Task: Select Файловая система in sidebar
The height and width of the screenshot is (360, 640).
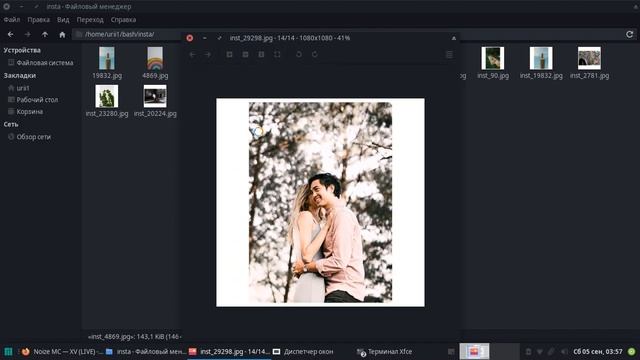Action: (x=40, y=63)
